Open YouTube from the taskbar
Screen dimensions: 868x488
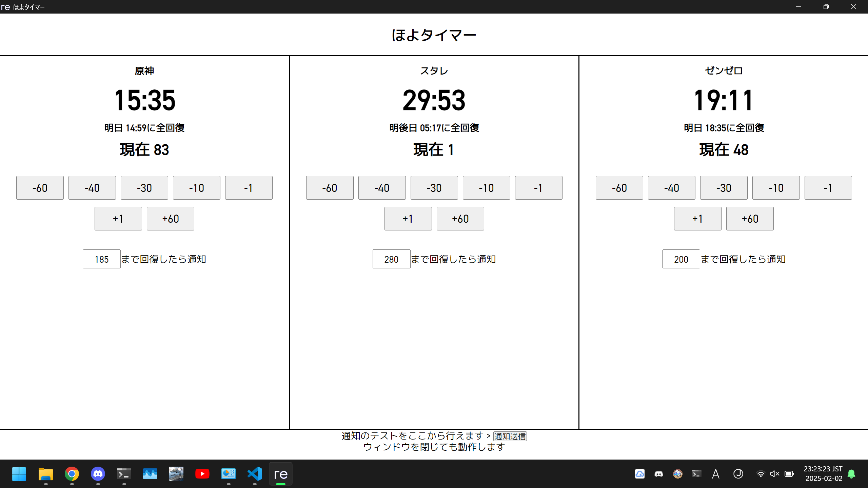pyautogui.click(x=202, y=474)
